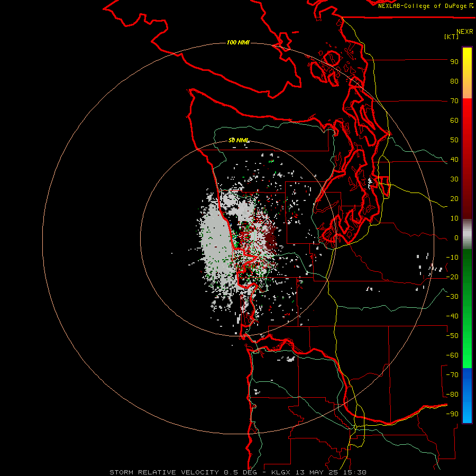This screenshot has height=476, width=476.
Task: Click the -10 knot label on the scale
Action: pos(452,258)
